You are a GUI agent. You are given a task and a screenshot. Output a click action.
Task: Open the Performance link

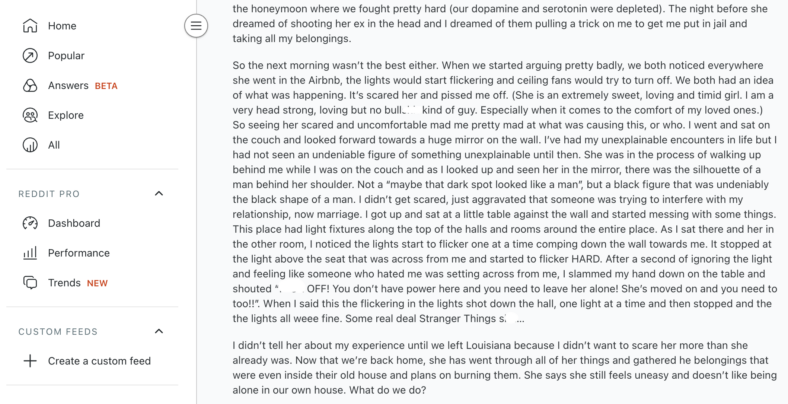tap(78, 253)
